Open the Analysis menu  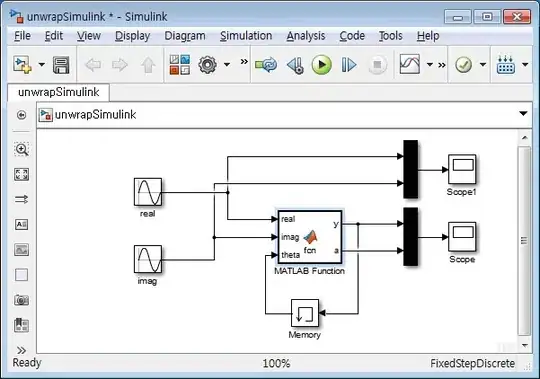[x=306, y=36]
